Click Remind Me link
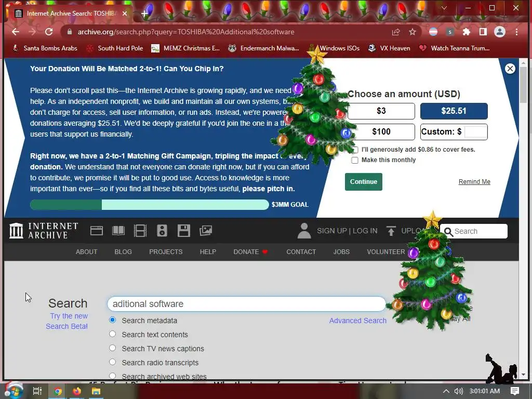Viewport: 532px width, 399px height. pos(474,182)
